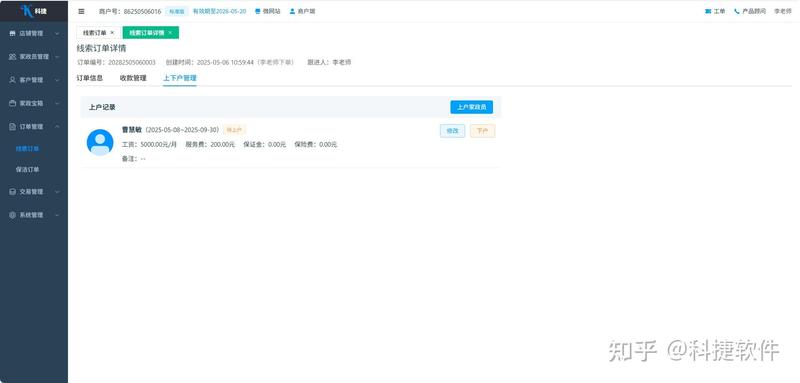This screenshot has width=800, height=383.
Task: Go to the 收款管理 tab
Action: 133,78
